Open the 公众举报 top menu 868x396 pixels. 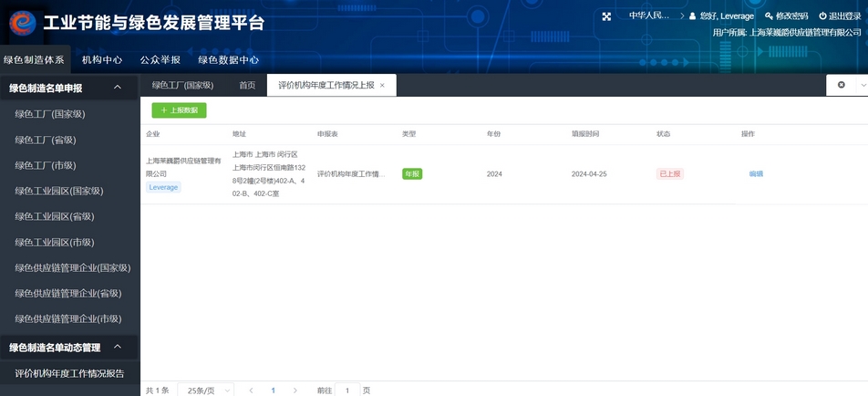pos(160,60)
